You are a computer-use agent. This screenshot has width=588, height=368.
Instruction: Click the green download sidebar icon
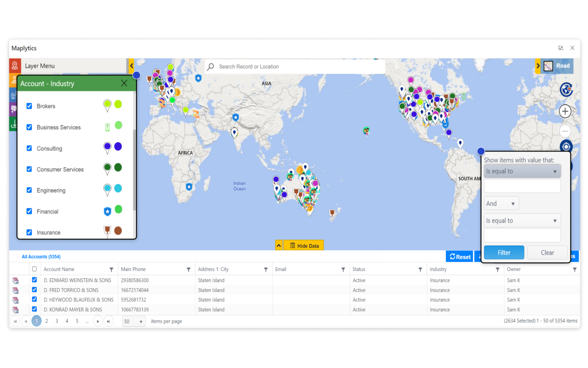15,123
